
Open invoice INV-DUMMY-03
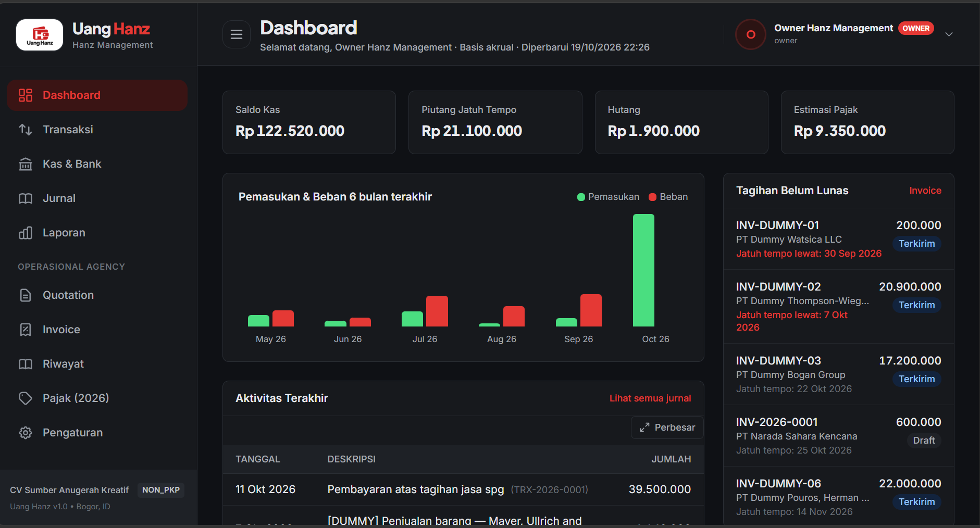tap(839, 374)
